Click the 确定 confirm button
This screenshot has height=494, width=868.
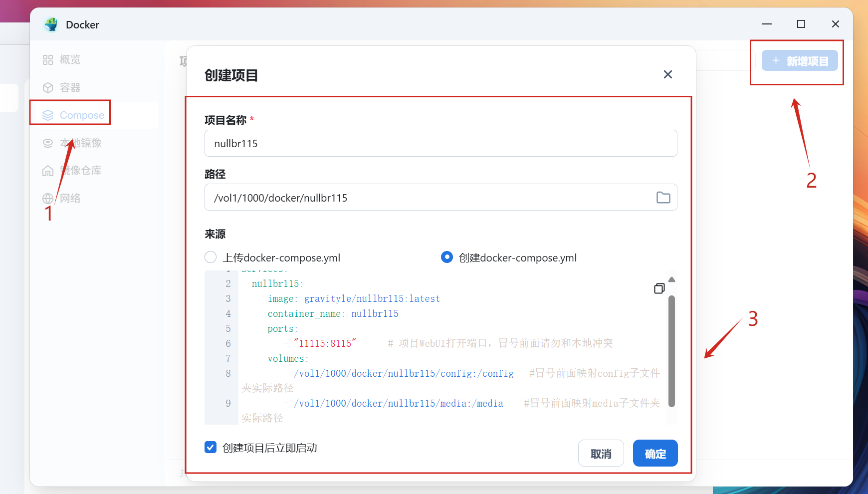point(655,454)
